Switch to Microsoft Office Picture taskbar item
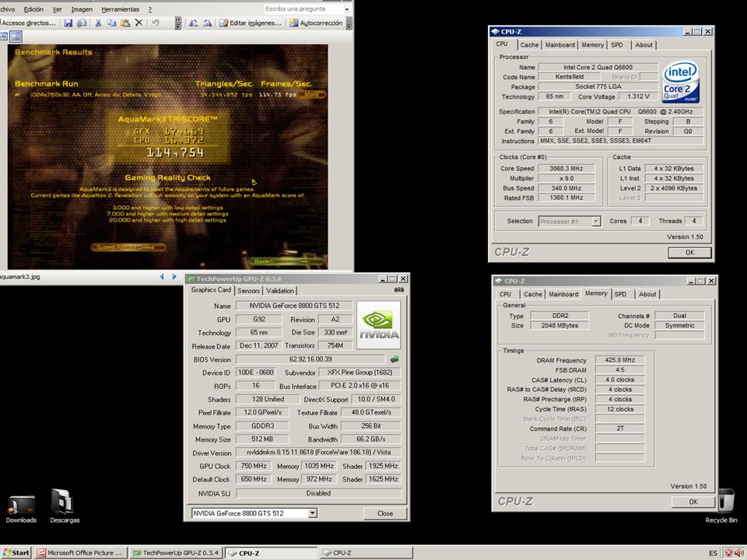This screenshot has height=560, width=747. coord(79,553)
